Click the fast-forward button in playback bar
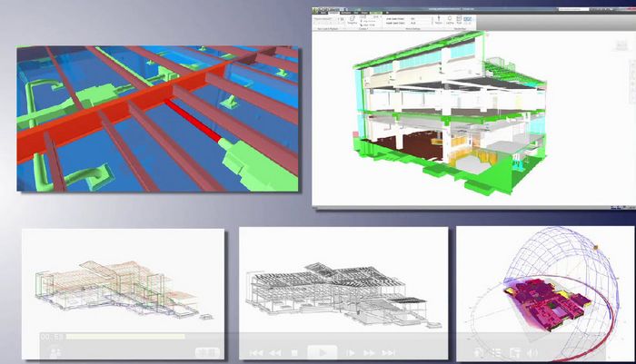 tap(369, 353)
